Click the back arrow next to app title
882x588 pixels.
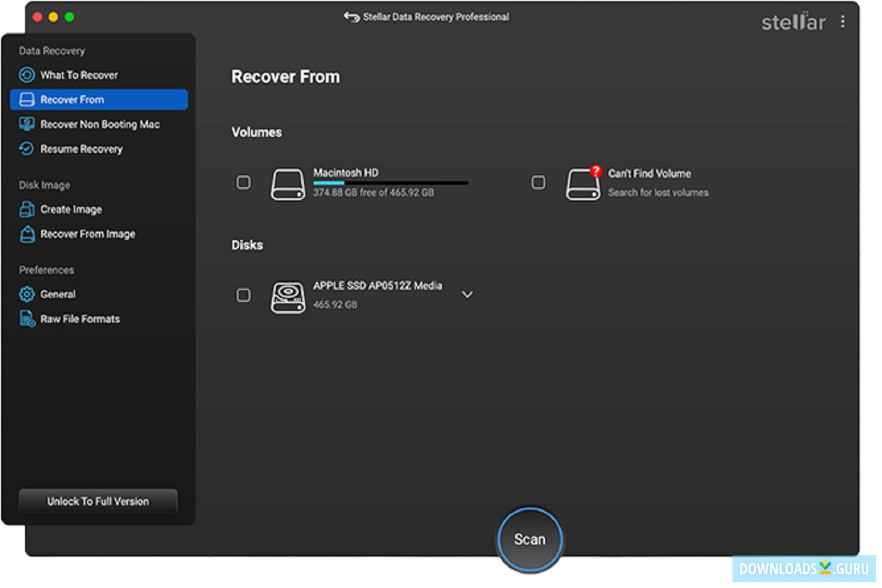pos(351,17)
